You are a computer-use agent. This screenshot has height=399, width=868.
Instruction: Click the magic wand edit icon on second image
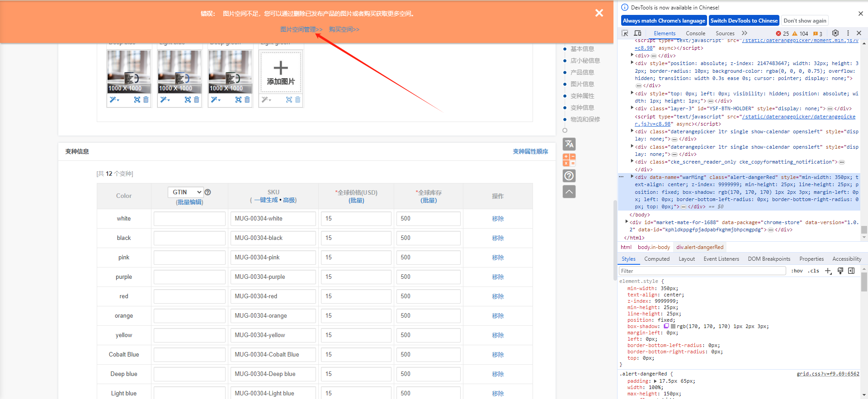164,99
